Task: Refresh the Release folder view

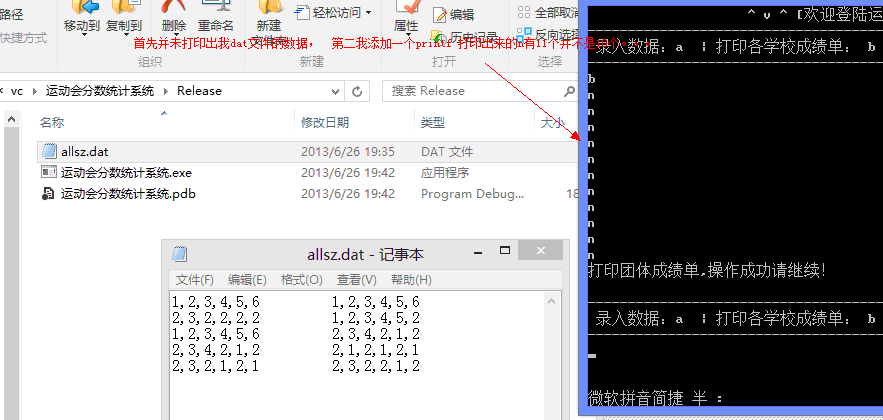Action: coord(356,91)
